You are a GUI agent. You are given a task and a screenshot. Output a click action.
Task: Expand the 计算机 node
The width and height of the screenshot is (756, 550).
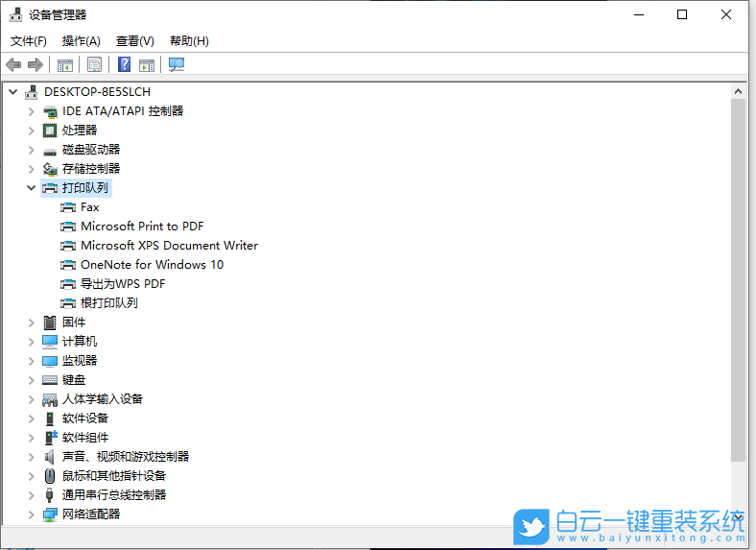point(32,342)
